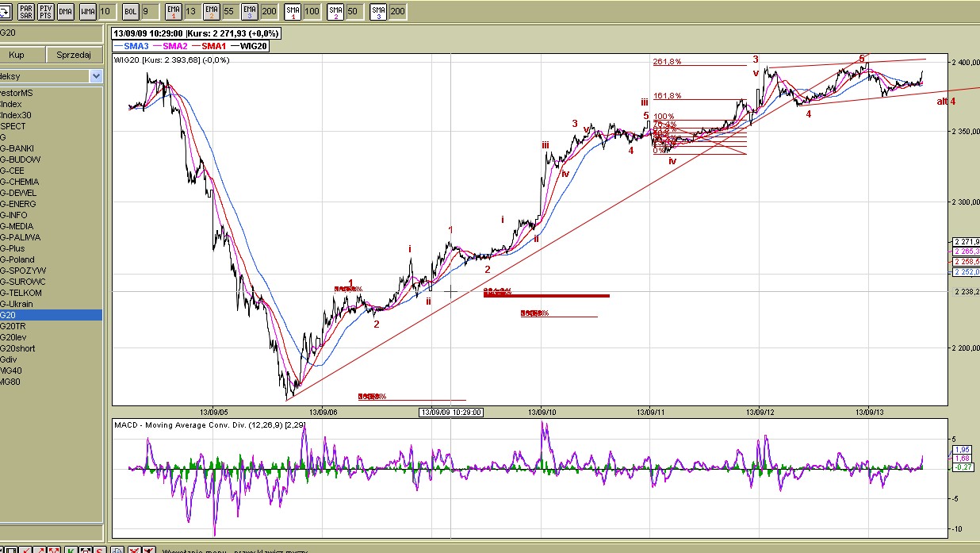Toggle the EMA 1 indicator icon
Image resolution: width=980 pixels, height=553 pixels.
coord(174,11)
